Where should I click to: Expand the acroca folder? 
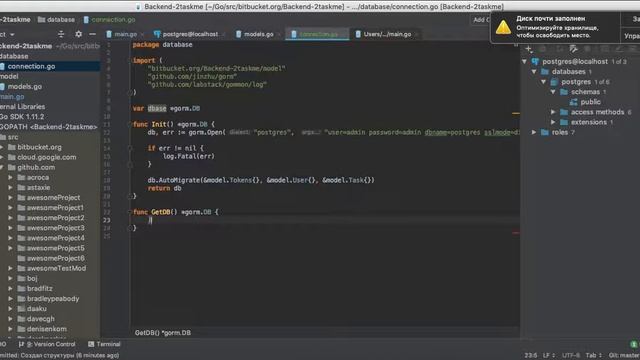tap(11, 178)
